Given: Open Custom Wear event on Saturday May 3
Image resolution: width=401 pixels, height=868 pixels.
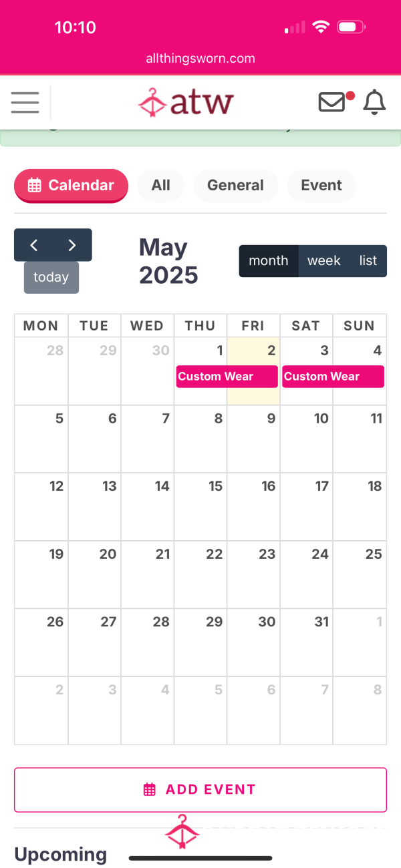Looking at the screenshot, I should click(333, 377).
